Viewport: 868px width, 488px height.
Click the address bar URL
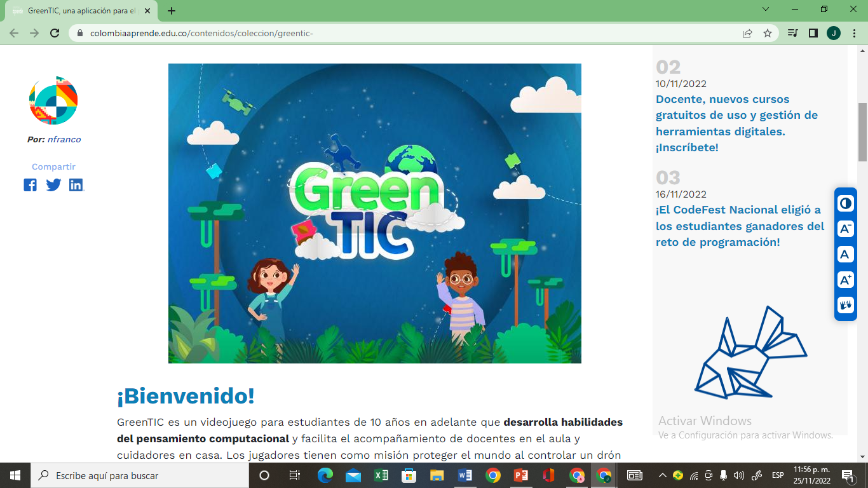coord(201,33)
